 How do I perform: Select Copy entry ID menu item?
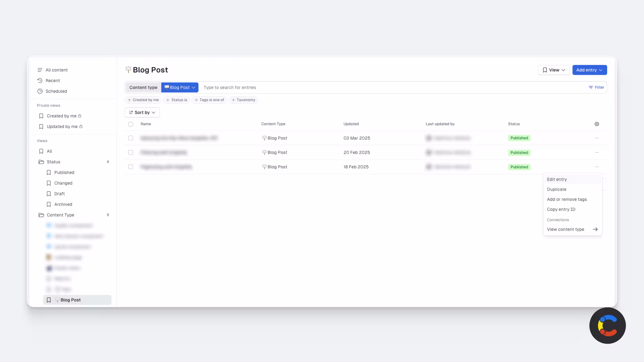coord(573,209)
